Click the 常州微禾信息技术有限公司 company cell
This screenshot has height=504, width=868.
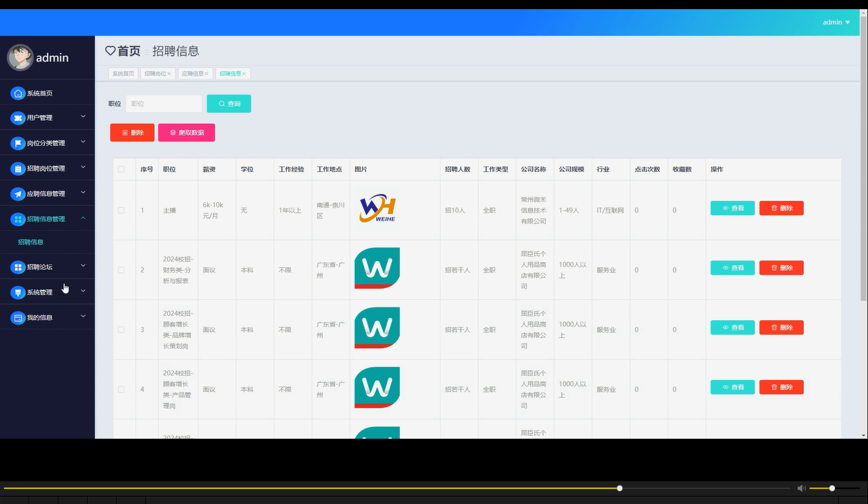pos(534,210)
